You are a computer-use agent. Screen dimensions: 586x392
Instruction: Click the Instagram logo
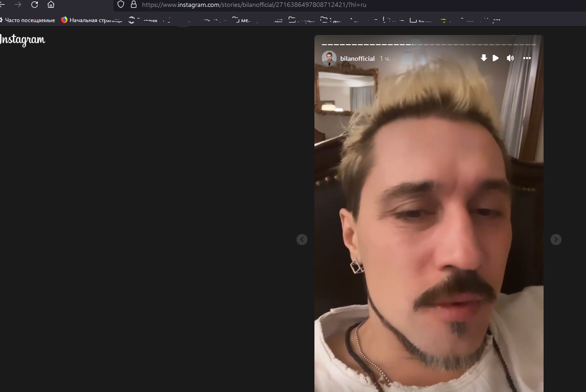click(22, 40)
